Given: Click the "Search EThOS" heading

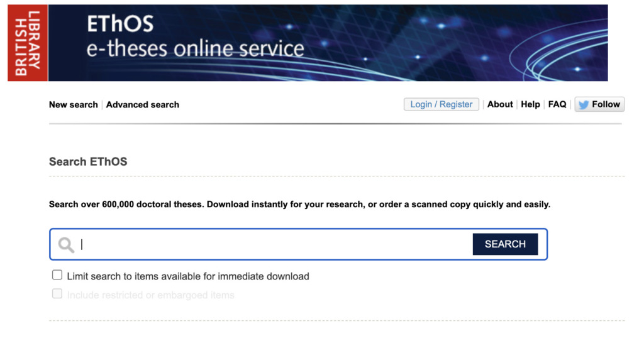Looking at the screenshot, I should 88,161.
